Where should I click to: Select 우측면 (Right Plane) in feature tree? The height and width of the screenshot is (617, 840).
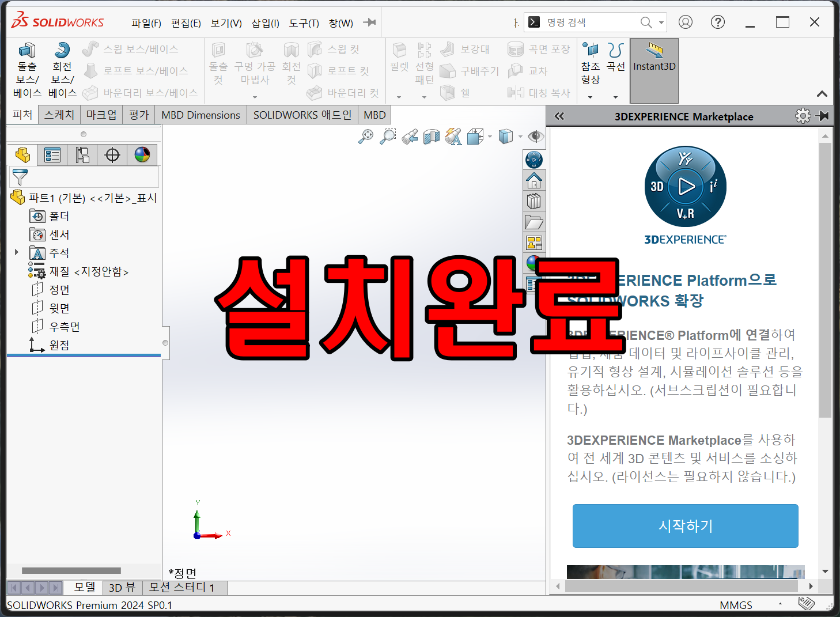[x=56, y=326]
